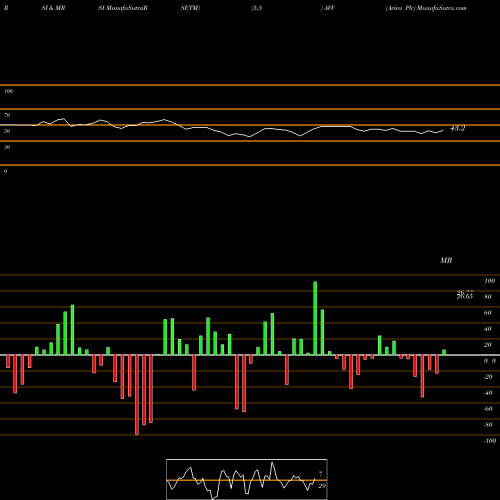Click the longest red MR histogram bar
500x500 pixels.
[137, 395]
